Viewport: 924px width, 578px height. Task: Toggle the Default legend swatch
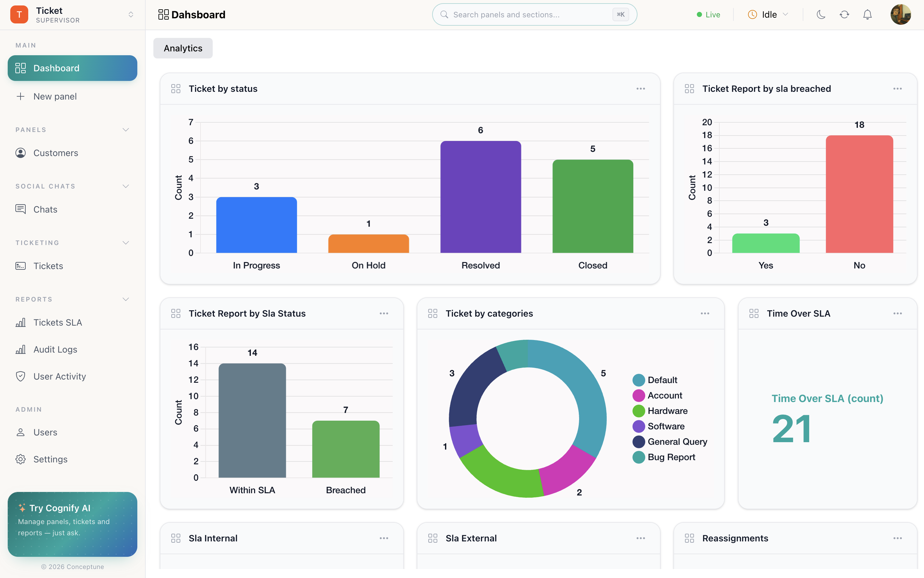[639, 380]
